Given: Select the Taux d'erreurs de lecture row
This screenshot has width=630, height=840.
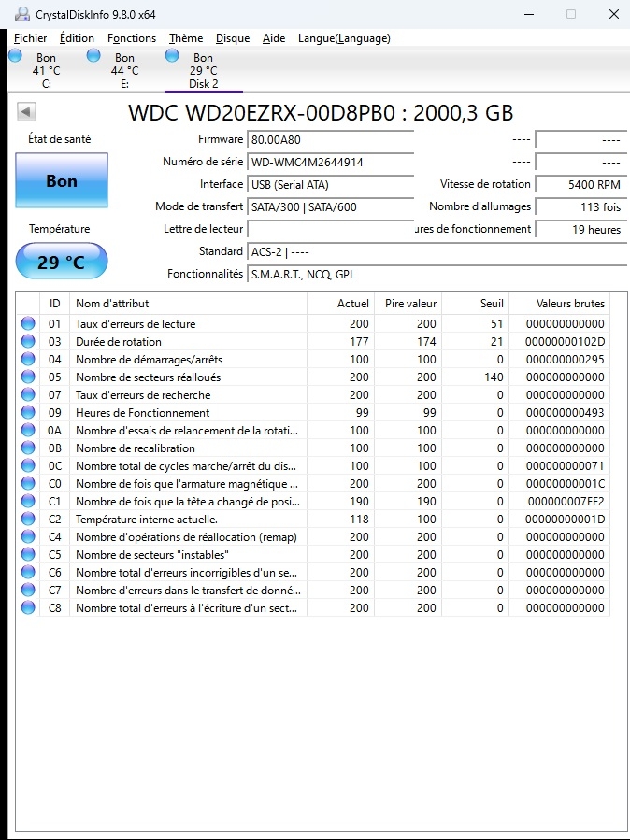Looking at the screenshot, I should [313, 323].
